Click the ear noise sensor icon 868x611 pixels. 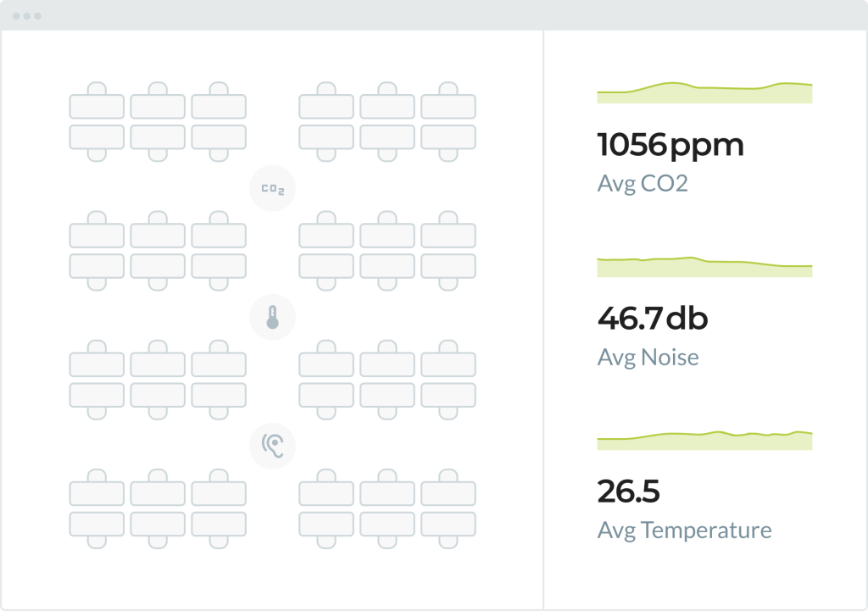pyautogui.click(x=272, y=443)
